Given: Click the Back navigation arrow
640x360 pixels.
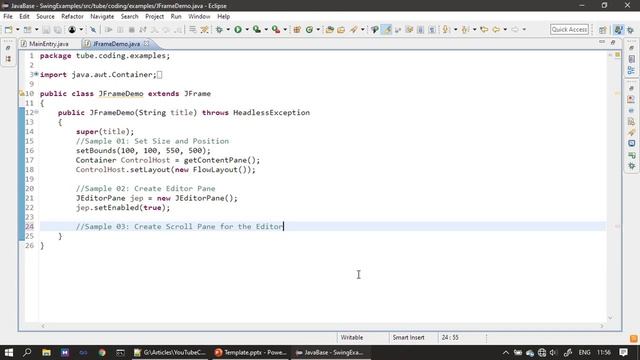Looking at the screenshot, I should pos(496,29).
